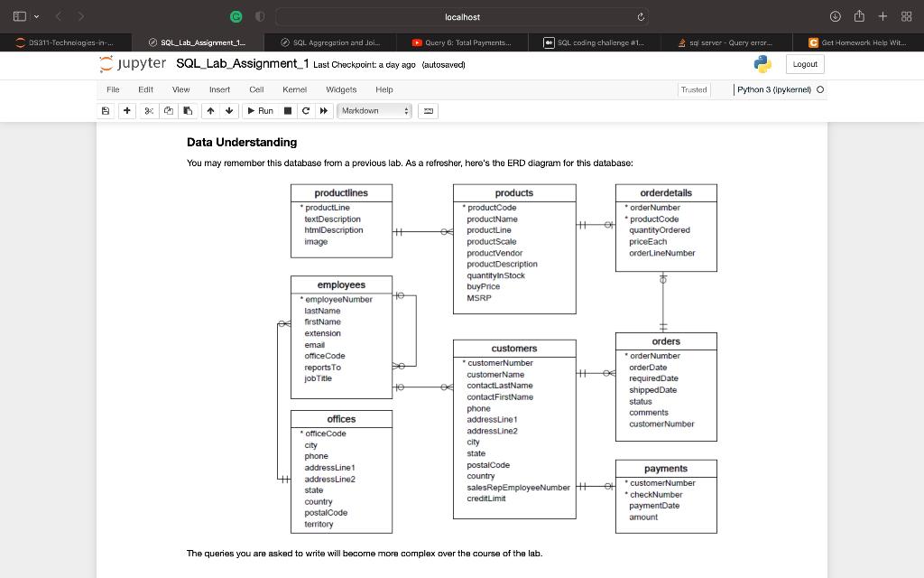Interrupt the kernel using the stop icon

point(288,110)
